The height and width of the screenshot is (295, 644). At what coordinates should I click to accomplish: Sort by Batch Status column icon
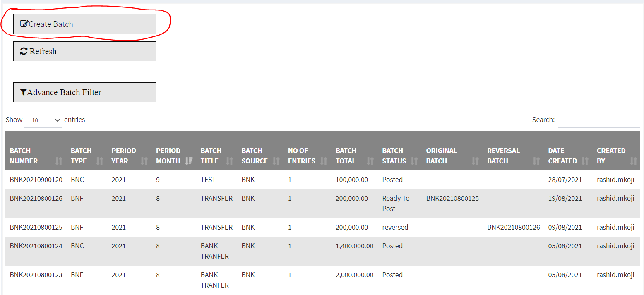(x=414, y=161)
